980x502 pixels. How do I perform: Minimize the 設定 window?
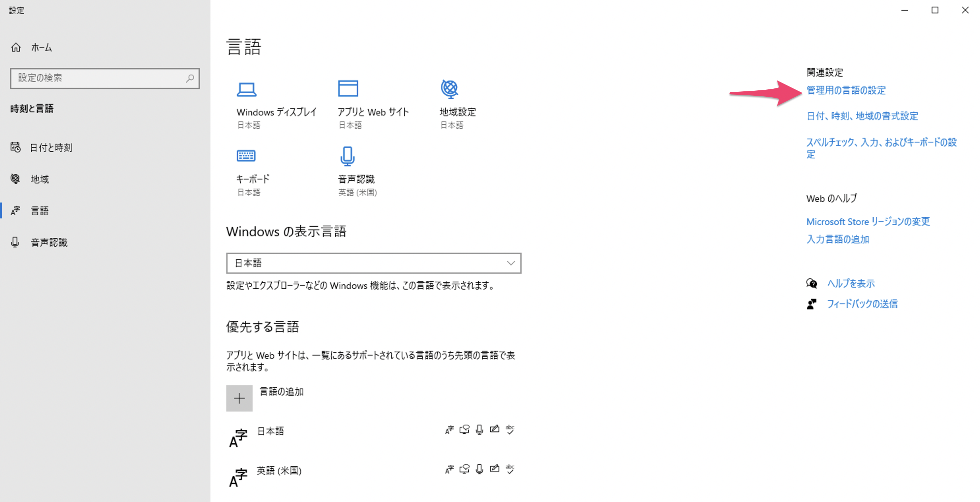[905, 10]
